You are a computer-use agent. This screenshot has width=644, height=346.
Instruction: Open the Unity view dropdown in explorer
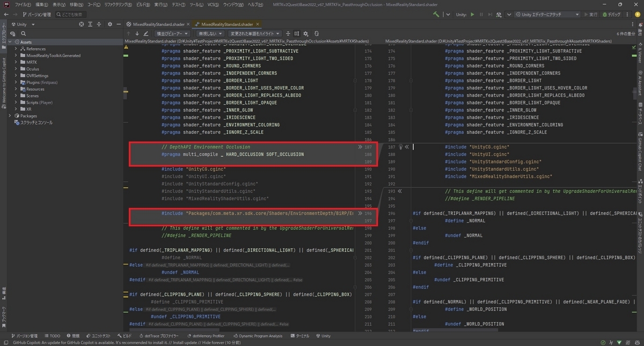pyautogui.click(x=23, y=24)
